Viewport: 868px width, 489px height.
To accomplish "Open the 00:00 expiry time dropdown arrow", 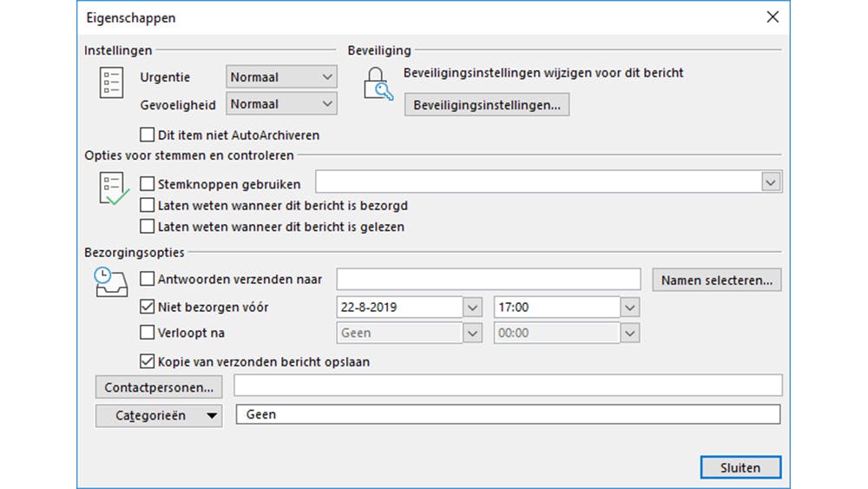I will pos(629,333).
